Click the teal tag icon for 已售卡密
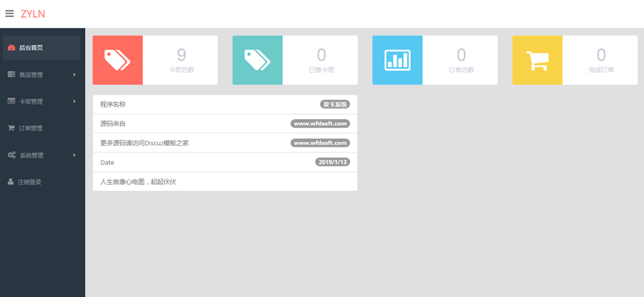Viewport: 644px width, 297px height. click(x=258, y=60)
